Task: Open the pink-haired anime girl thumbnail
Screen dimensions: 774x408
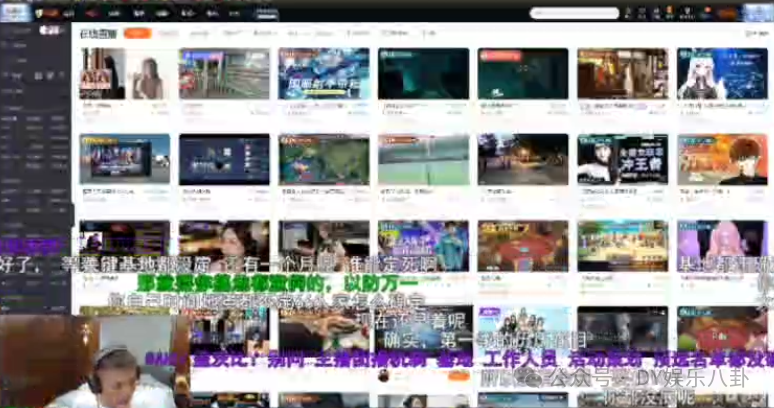Action: pos(722,246)
